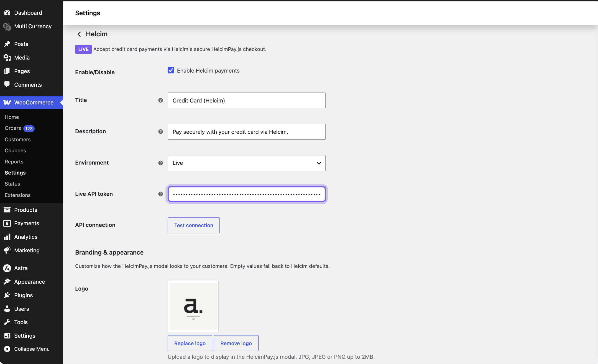The width and height of the screenshot is (598, 364).
Task: Click the Payments dollar icon
Action: pos(7,223)
